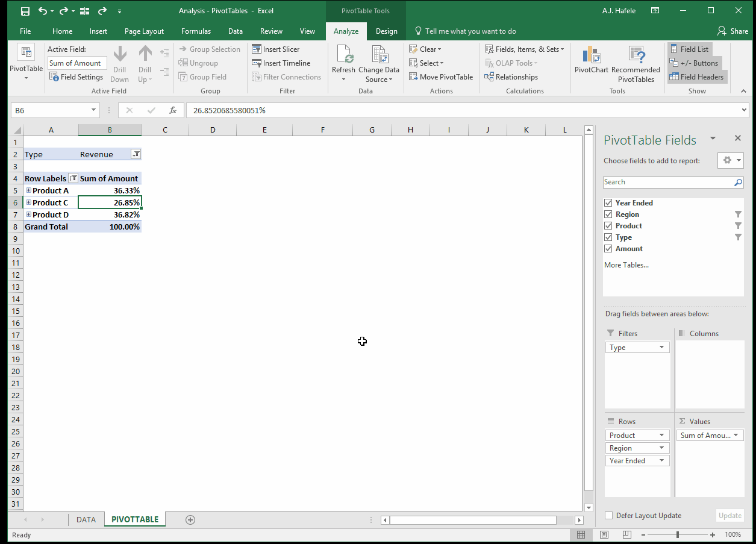Click the zoom slider handle
The width and height of the screenshot is (756, 544).
pos(678,535)
